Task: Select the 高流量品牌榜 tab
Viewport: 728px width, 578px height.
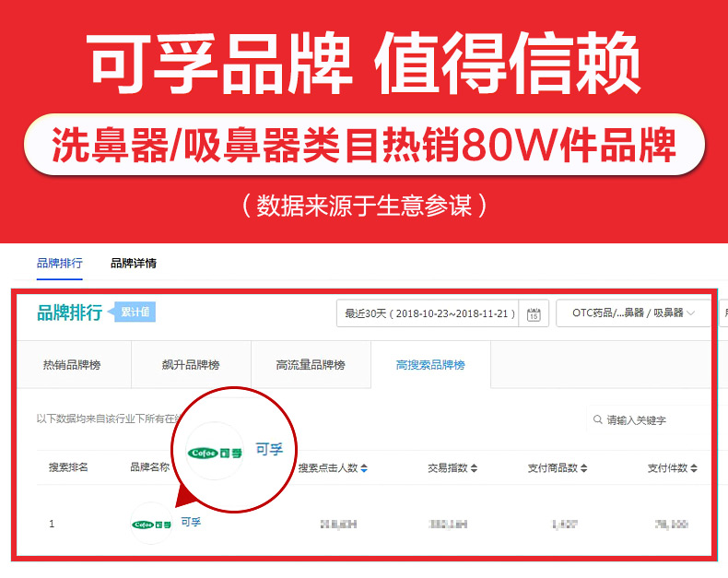Action: (x=311, y=365)
